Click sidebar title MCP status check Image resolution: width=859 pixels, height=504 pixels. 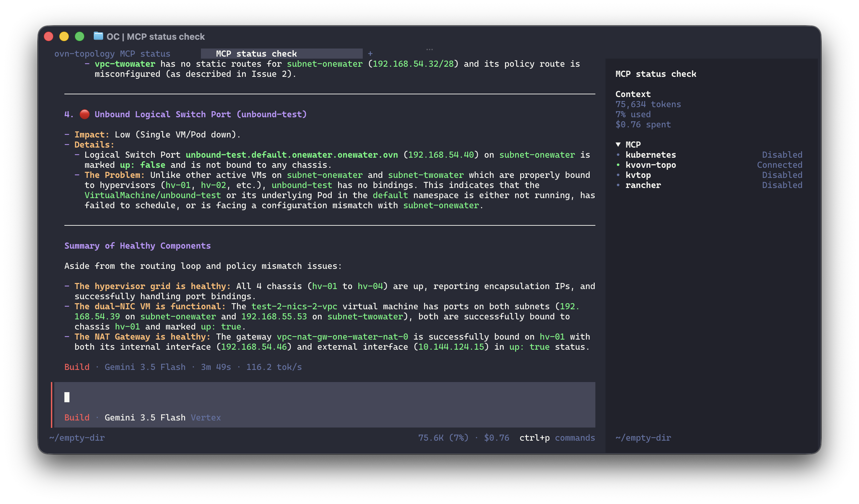(655, 74)
